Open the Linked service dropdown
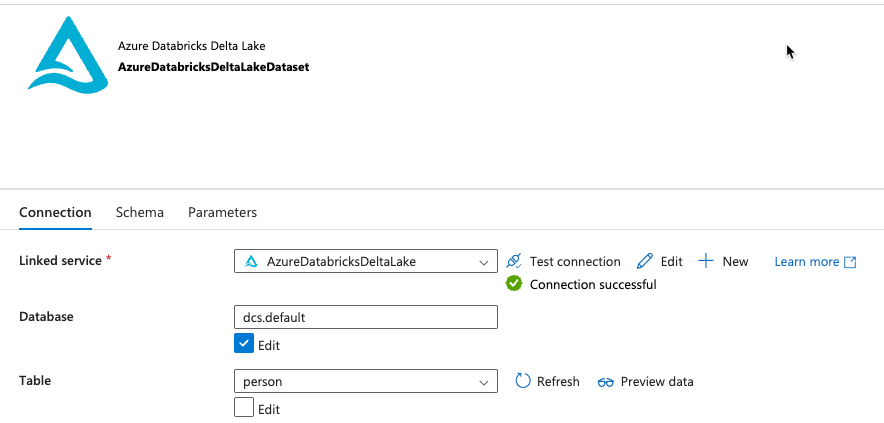The width and height of the screenshot is (884, 423). point(484,262)
